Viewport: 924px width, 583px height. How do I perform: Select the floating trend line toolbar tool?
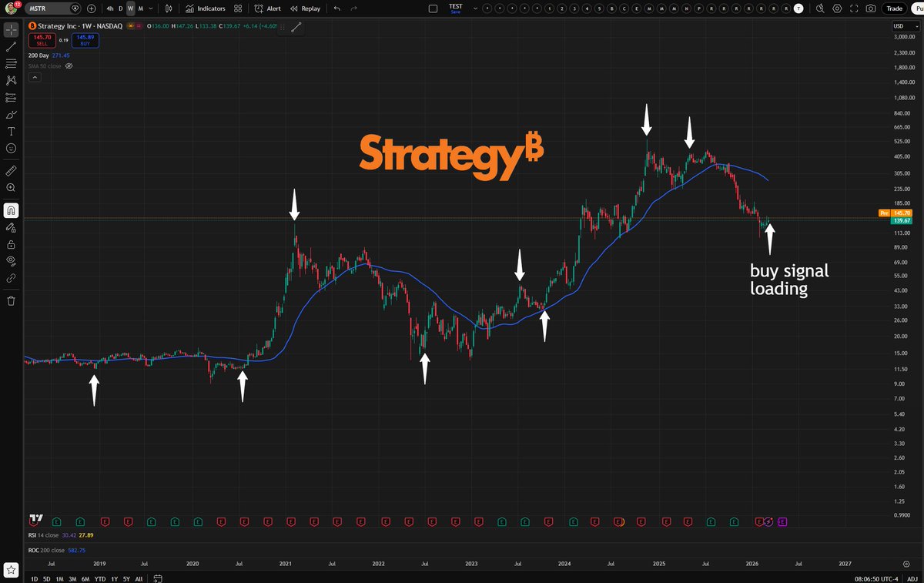tap(296, 27)
